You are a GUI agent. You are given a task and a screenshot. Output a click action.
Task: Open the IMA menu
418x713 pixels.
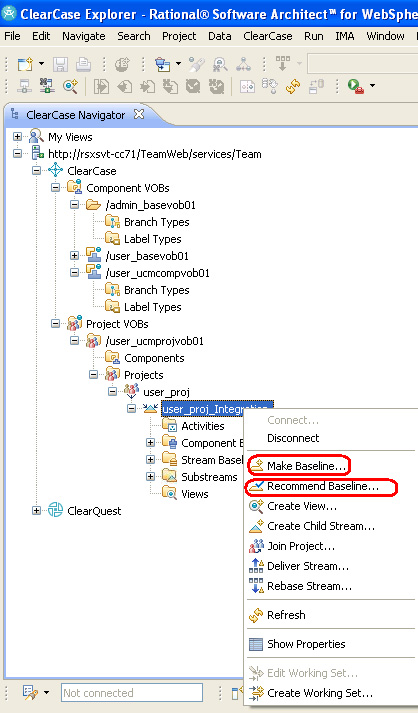click(345, 36)
